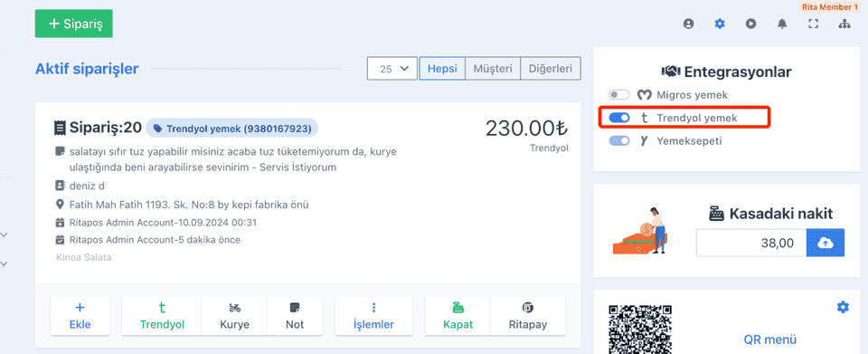868x354 pixels.
Task: Toggle fullscreen mode icon
Action: coord(813,24)
